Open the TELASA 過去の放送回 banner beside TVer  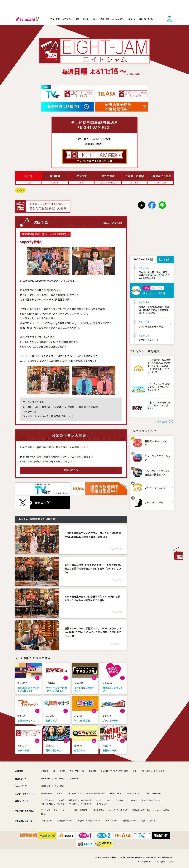(x=99, y=489)
